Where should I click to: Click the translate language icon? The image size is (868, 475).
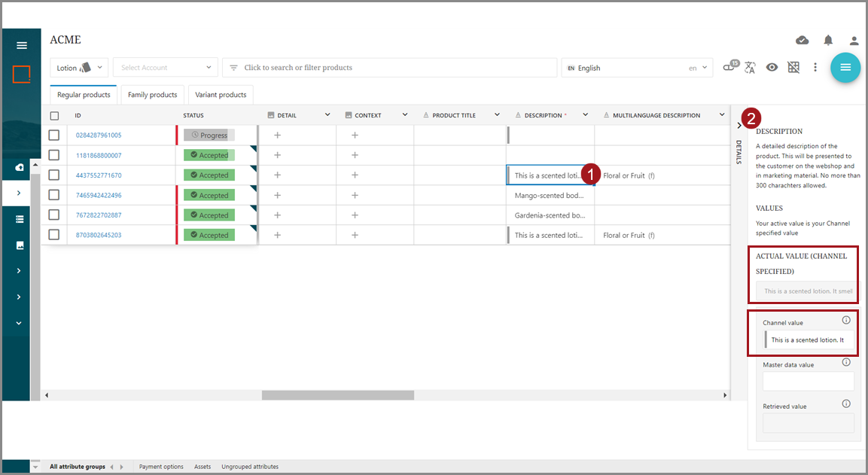point(750,68)
